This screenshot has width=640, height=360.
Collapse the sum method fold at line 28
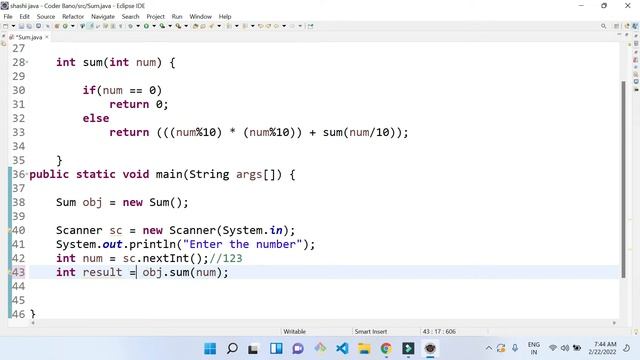27,62
